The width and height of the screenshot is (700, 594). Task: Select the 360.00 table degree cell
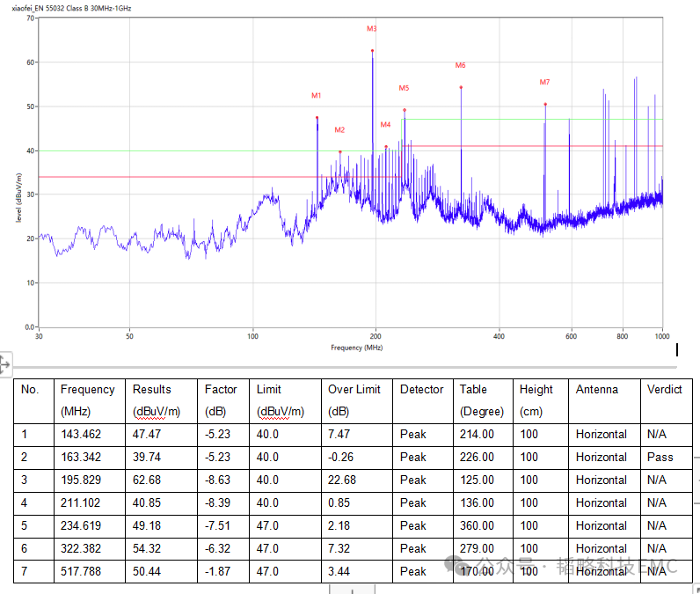coord(477,525)
